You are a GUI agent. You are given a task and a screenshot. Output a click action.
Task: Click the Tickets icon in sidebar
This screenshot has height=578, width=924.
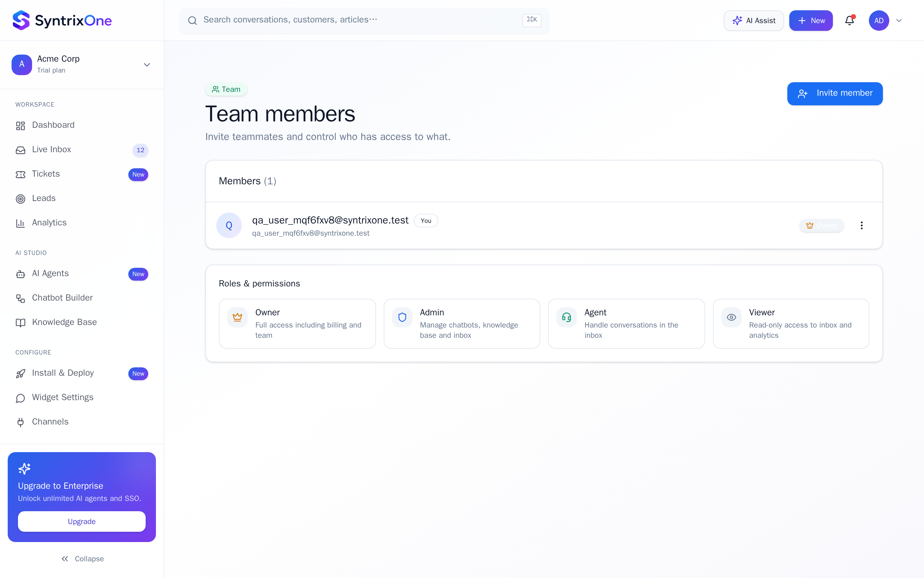21,174
